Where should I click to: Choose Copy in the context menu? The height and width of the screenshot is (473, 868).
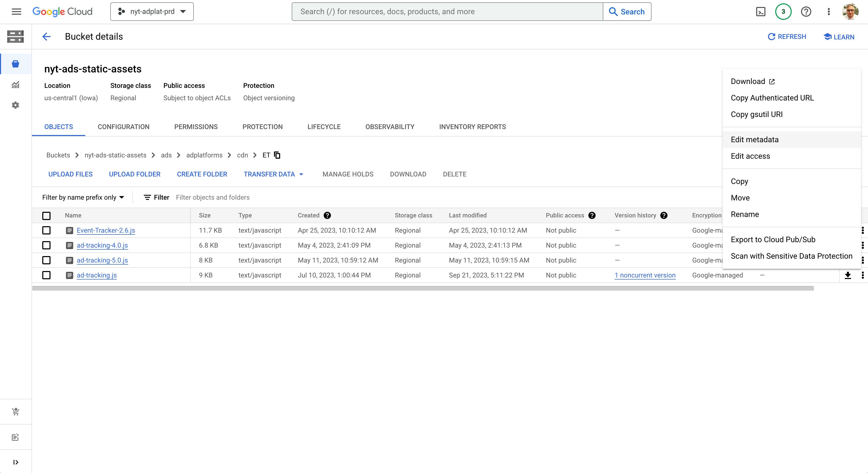[x=792, y=181]
